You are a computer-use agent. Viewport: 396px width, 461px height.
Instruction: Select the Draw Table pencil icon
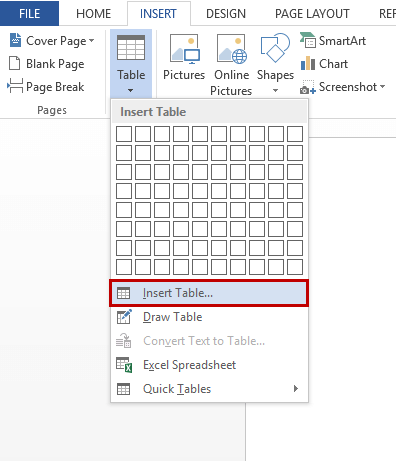(124, 317)
